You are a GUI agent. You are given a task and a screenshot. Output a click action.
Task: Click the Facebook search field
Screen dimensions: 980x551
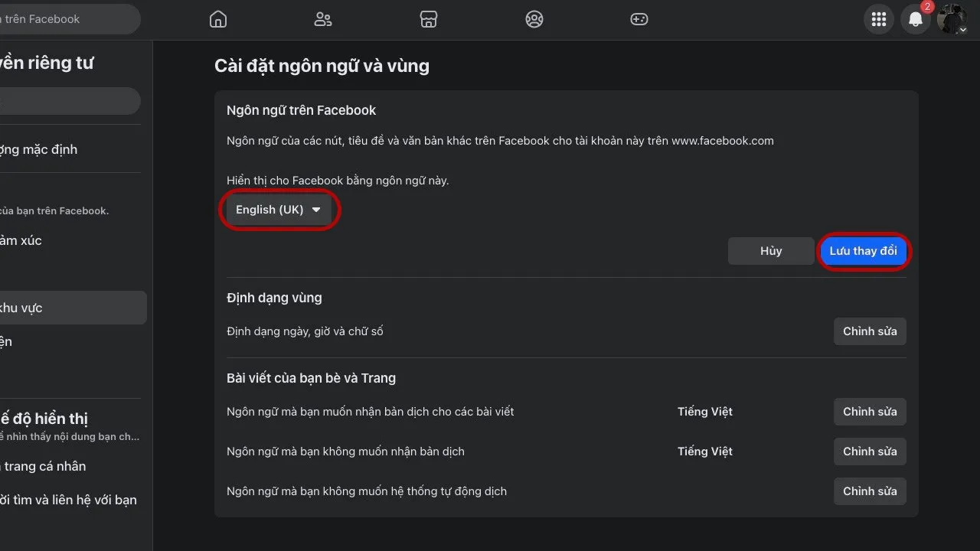[69, 19]
